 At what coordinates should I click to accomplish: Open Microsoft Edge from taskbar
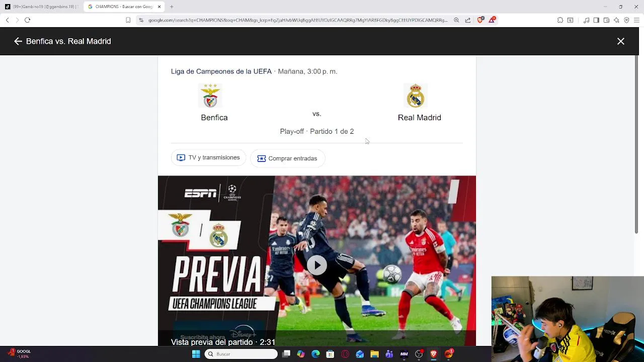point(315,354)
